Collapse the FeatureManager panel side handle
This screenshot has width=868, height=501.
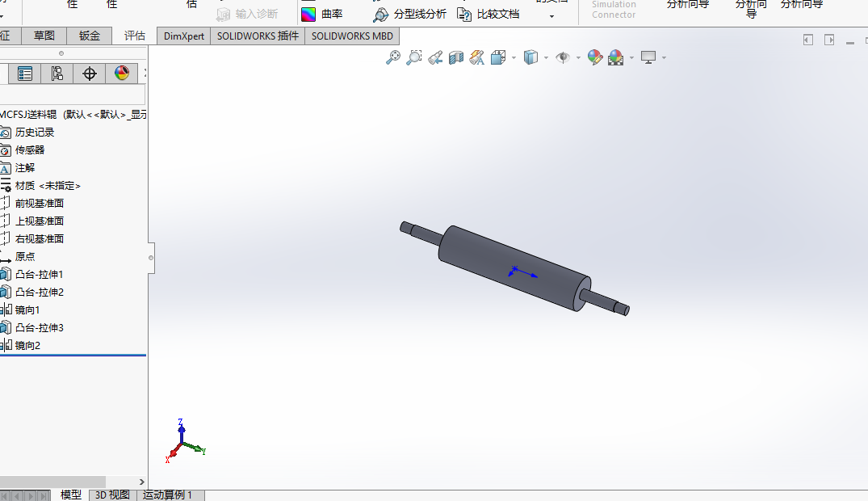(150, 258)
